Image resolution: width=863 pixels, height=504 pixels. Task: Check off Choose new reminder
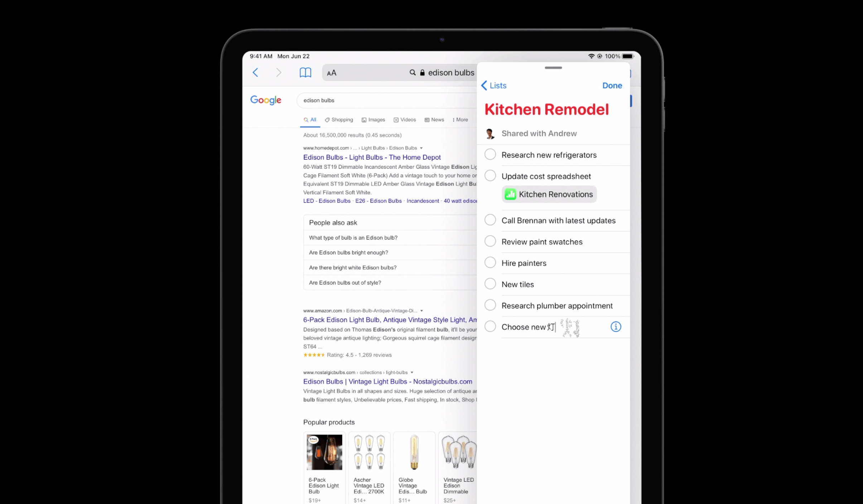pyautogui.click(x=490, y=326)
